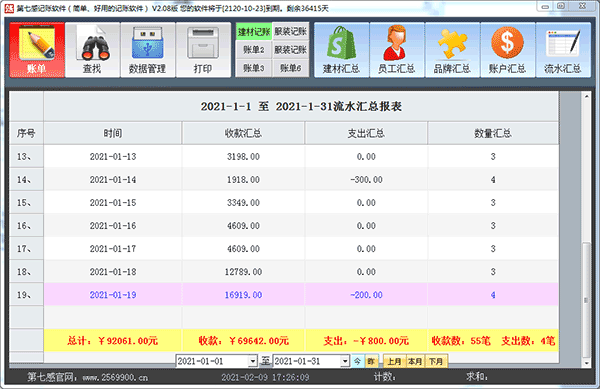Screen dimensions: 600x389
Task: Click 时间 column header
Action: click(x=113, y=133)
